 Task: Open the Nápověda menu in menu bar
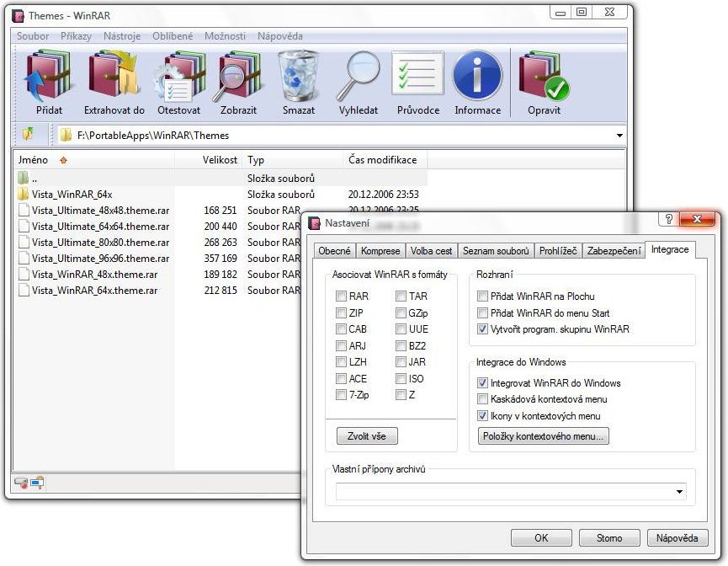[x=280, y=36]
